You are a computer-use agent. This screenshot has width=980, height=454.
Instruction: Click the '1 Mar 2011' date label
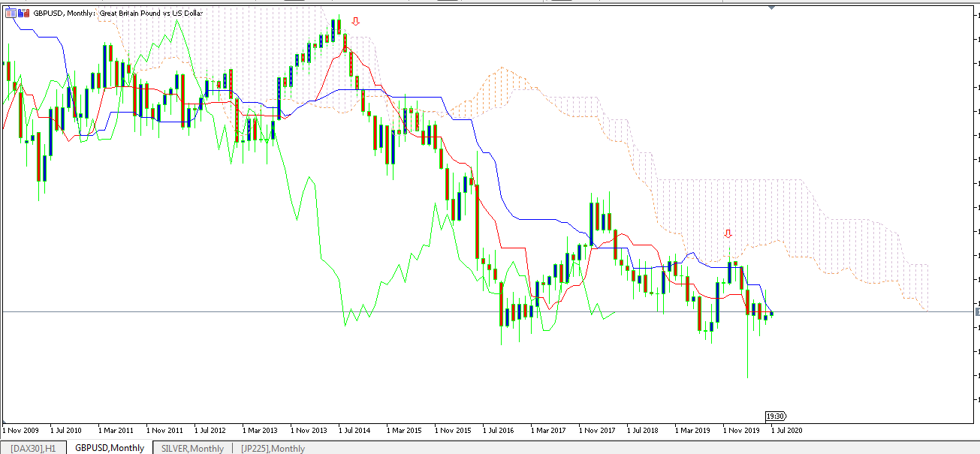click(x=115, y=431)
